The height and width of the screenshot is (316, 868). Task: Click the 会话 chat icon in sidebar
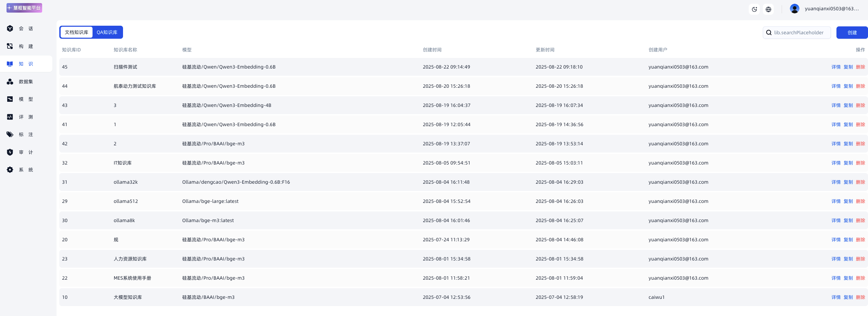coord(10,28)
